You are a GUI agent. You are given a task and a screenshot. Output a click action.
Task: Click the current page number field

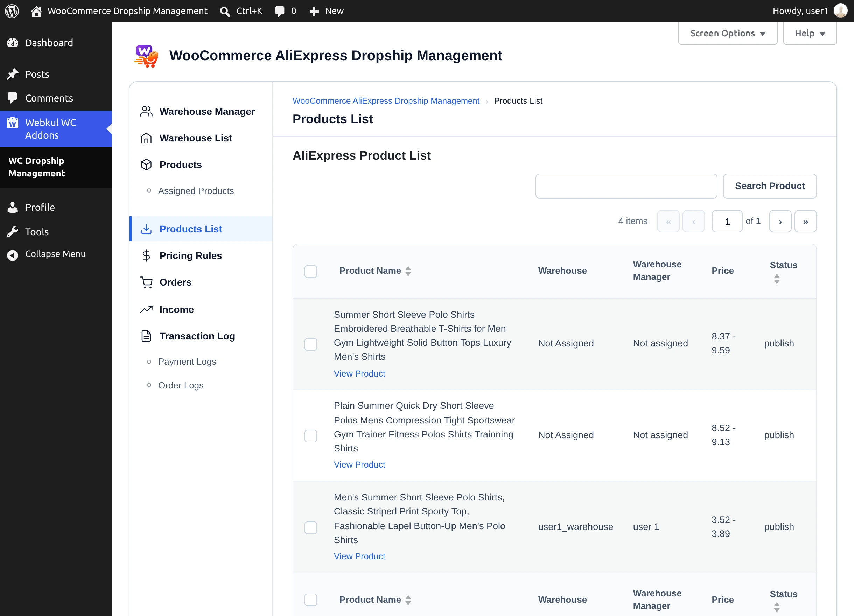point(727,222)
